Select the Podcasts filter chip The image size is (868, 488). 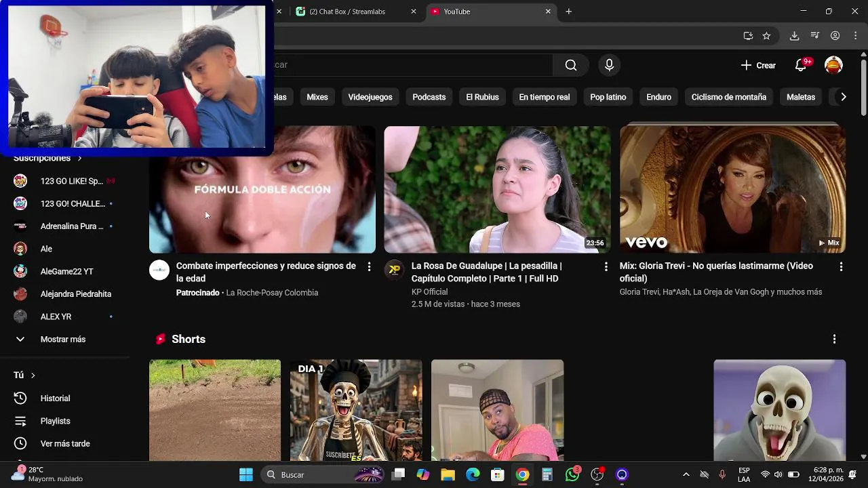coord(429,97)
